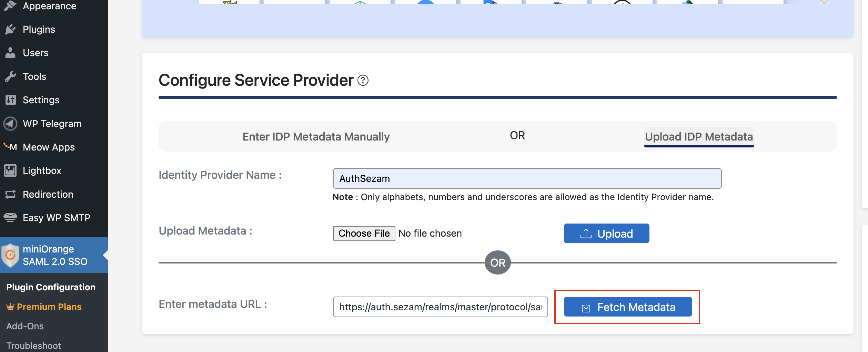The image size is (868, 352).
Task: Click the Meow Apps cat icon
Action: tap(10, 147)
